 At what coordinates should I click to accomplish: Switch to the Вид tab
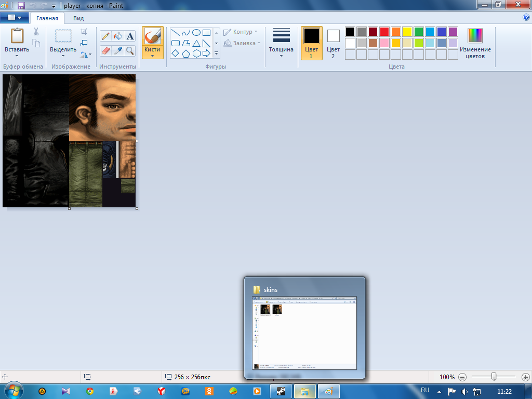pos(78,18)
